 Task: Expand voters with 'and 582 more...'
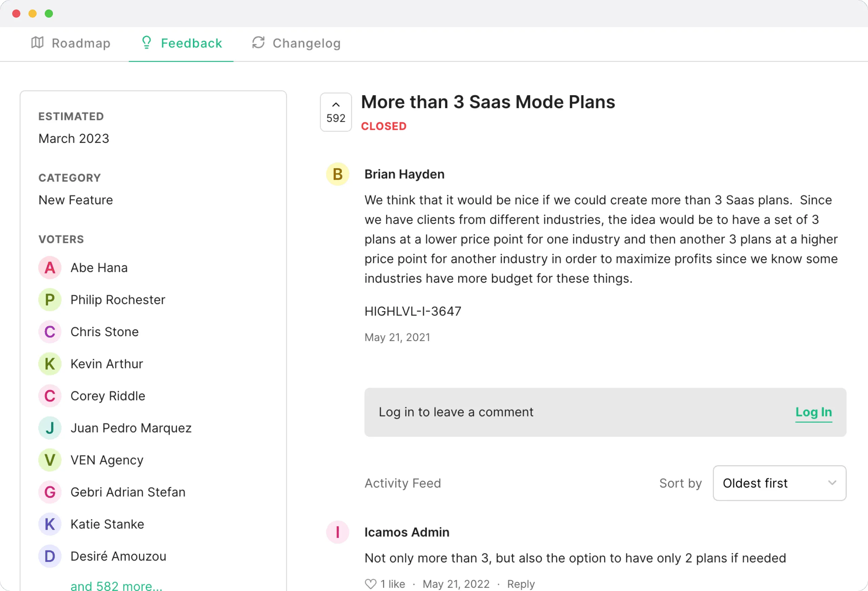116,586
